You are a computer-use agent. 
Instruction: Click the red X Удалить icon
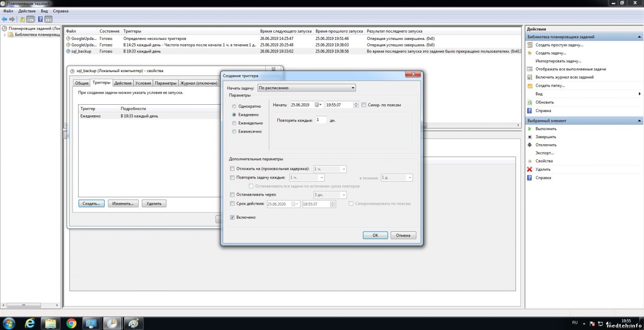pos(530,170)
